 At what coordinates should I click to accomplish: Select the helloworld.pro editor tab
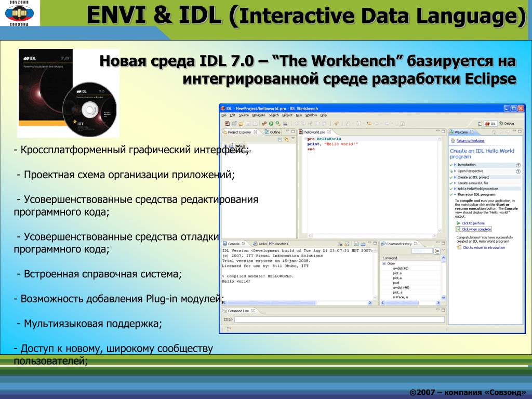[x=314, y=132]
